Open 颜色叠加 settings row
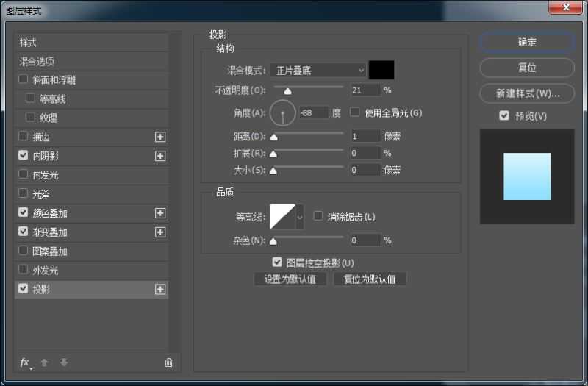The height and width of the screenshot is (386, 588). point(91,213)
